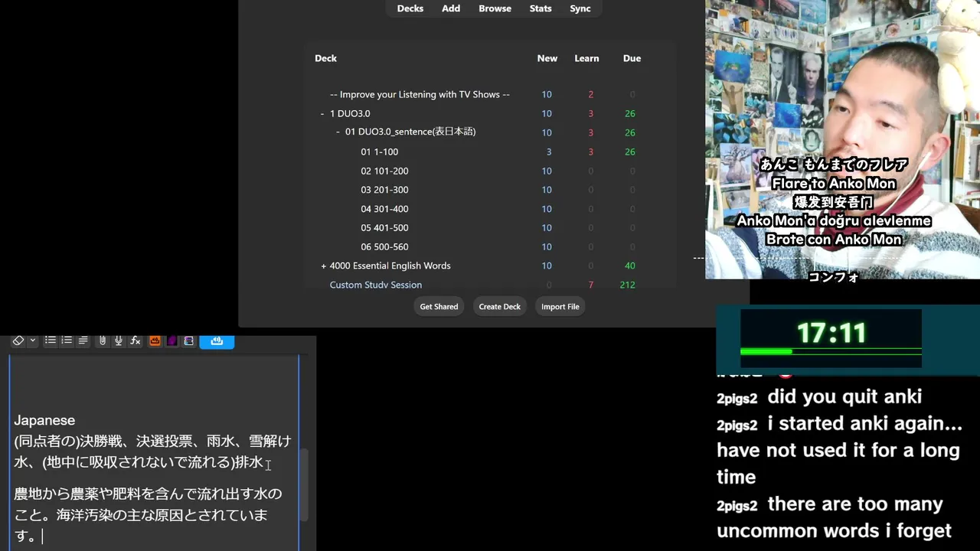Screen dimensions: 980x551
Task: Collapse the 1 DUO3.0 deck
Action: coord(322,113)
